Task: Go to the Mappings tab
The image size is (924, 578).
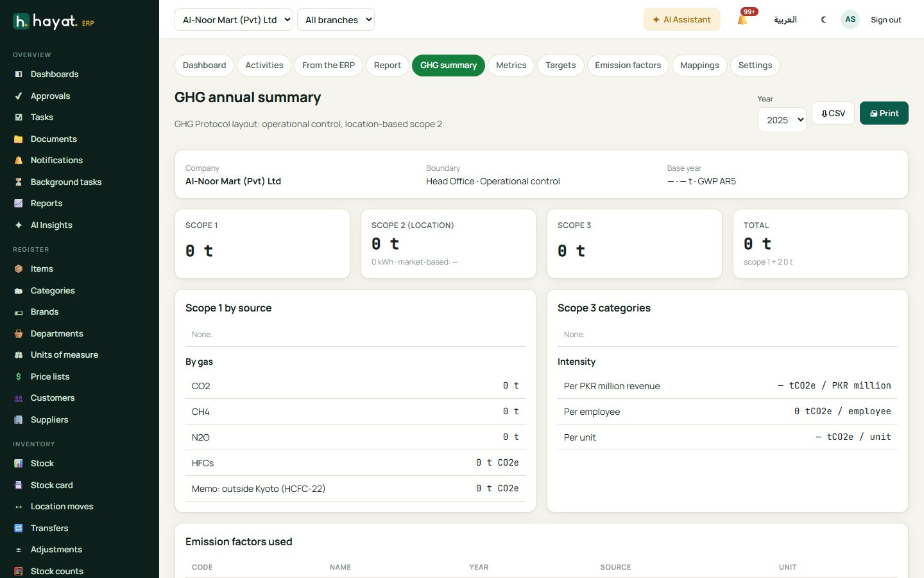Action: [699, 66]
